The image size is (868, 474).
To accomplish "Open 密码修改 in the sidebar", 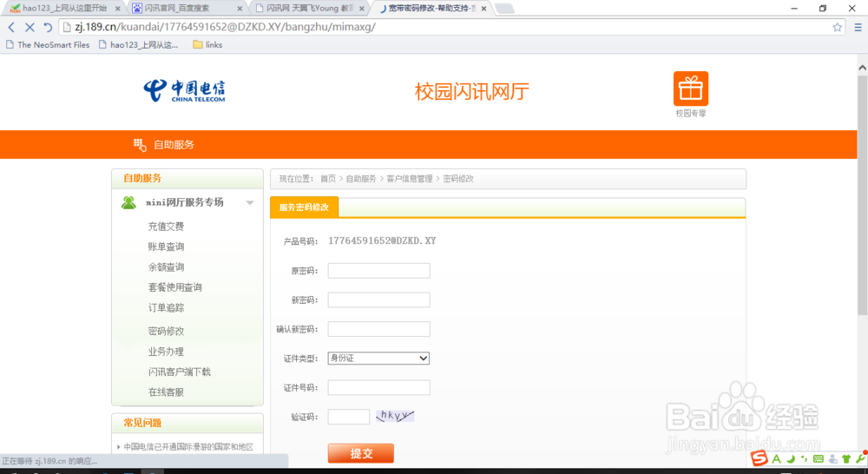I will click(166, 331).
